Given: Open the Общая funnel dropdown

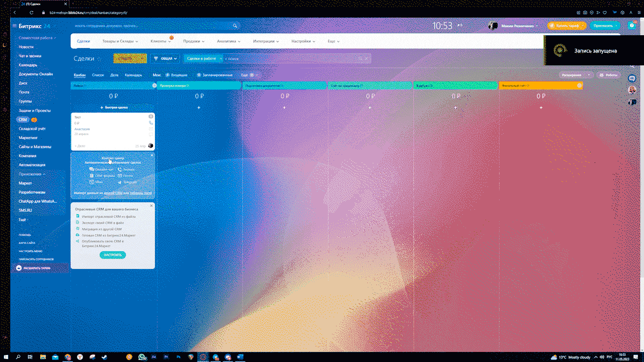Looking at the screenshot, I should 166,58.
